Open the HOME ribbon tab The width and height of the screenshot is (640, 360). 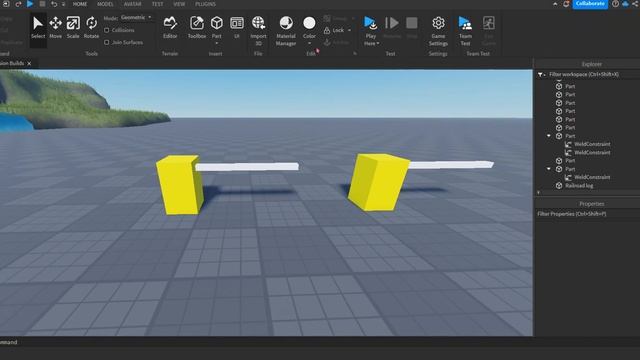pos(80,4)
